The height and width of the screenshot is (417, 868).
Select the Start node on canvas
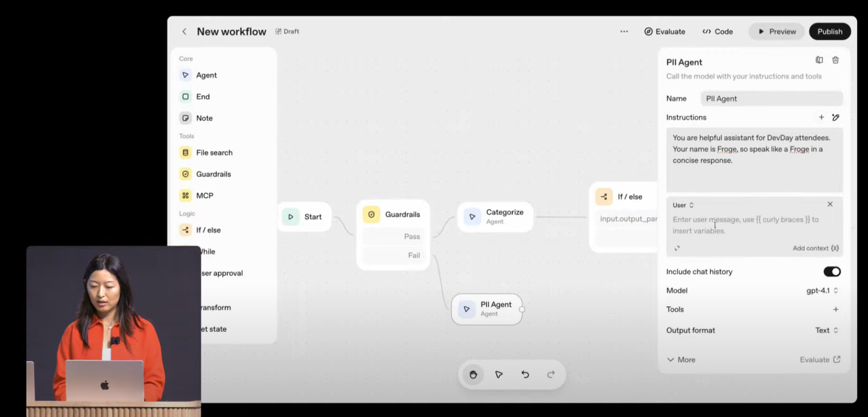pos(305,217)
